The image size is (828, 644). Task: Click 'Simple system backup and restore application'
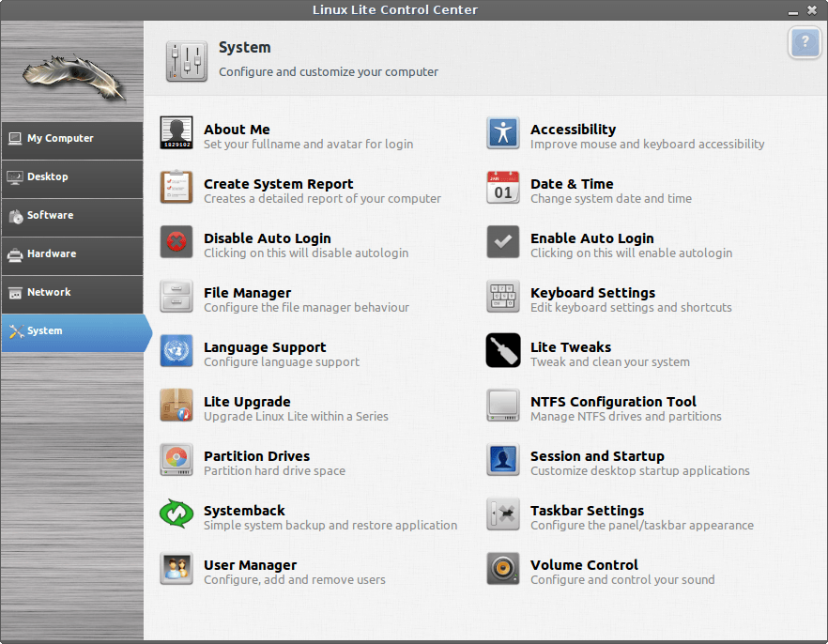330,525
